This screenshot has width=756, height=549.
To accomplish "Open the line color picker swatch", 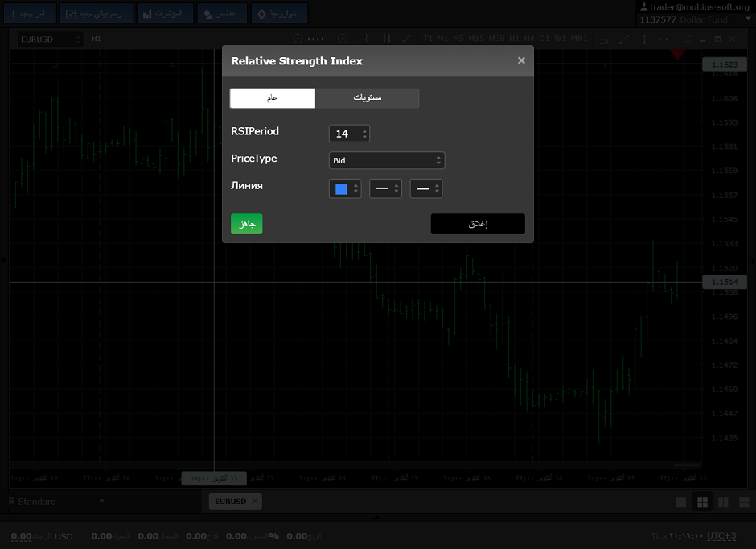I will point(345,188).
